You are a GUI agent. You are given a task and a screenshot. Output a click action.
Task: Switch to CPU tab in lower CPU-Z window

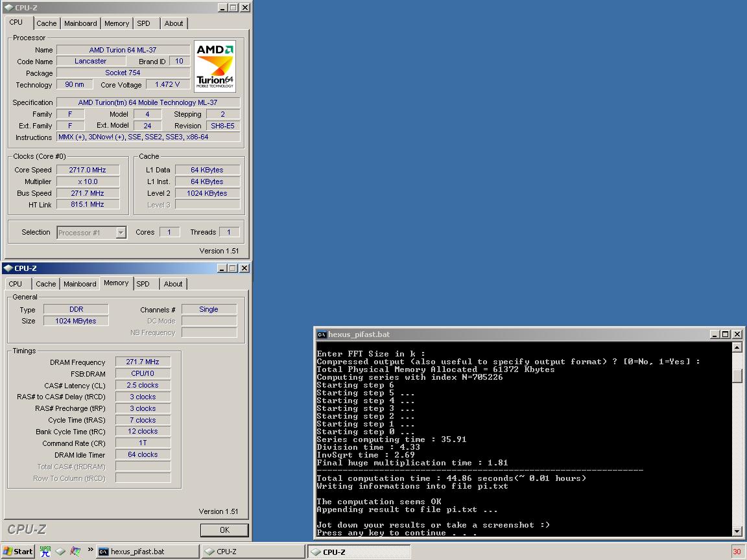point(16,284)
